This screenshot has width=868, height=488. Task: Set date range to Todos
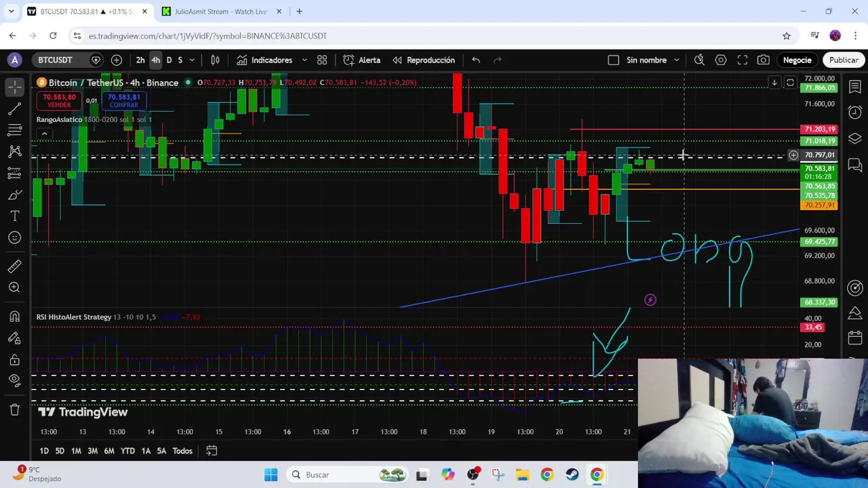(182, 451)
